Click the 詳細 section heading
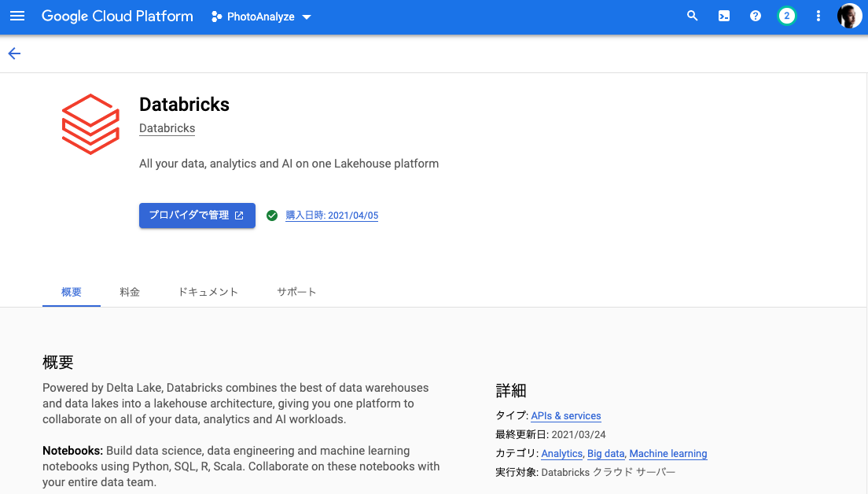 pyautogui.click(x=511, y=391)
